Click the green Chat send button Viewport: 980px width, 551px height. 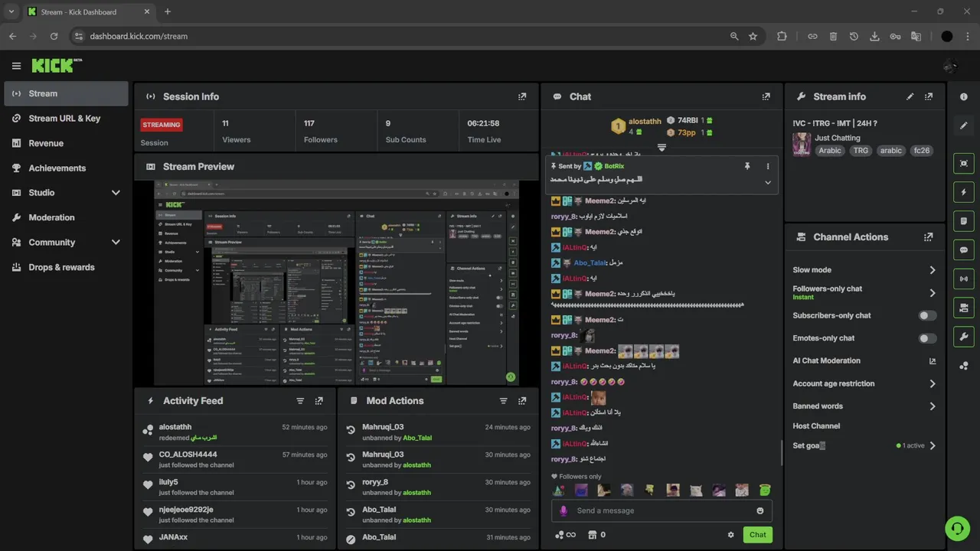pyautogui.click(x=757, y=535)
